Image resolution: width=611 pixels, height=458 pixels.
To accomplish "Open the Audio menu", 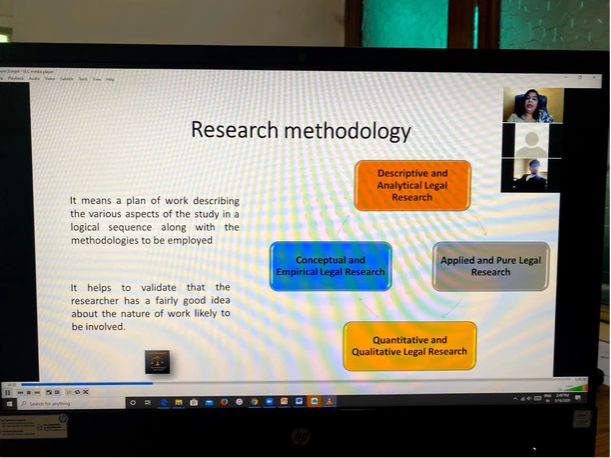I will (x=34, y=78).
